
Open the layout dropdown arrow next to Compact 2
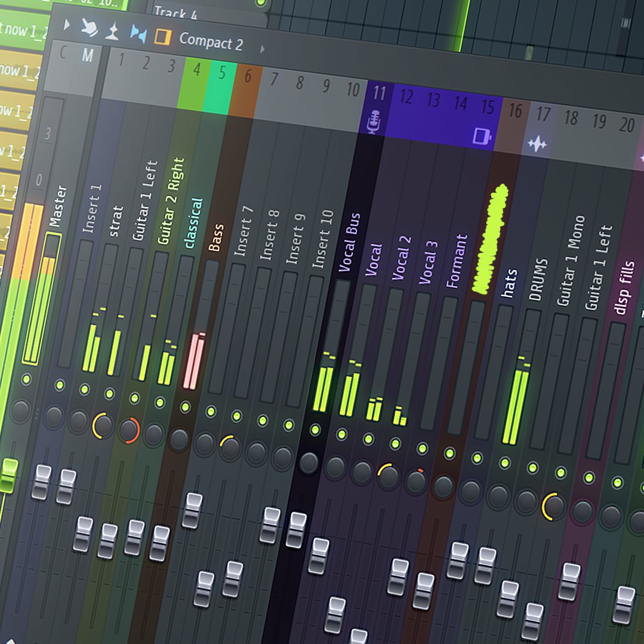click(x=263, y=49)
